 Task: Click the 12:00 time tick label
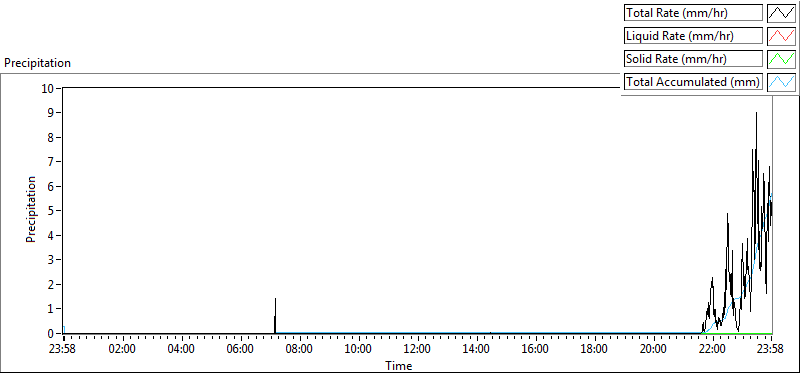pos(418,350)
